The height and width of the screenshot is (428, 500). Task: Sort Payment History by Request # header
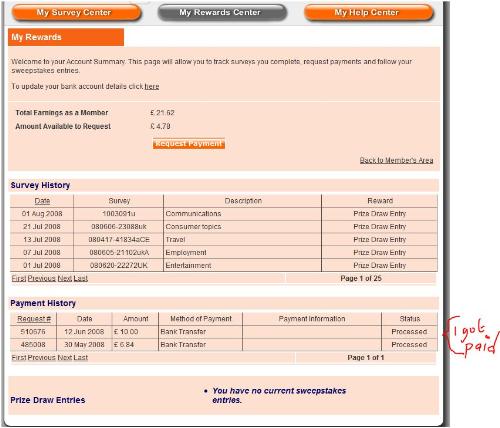point(34,319)
